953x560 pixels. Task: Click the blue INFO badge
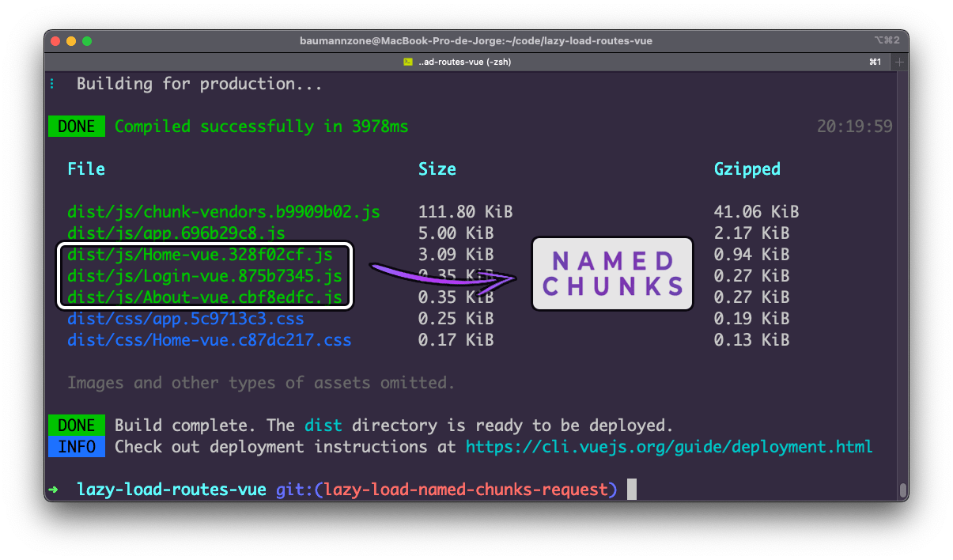tap(76, 446)
